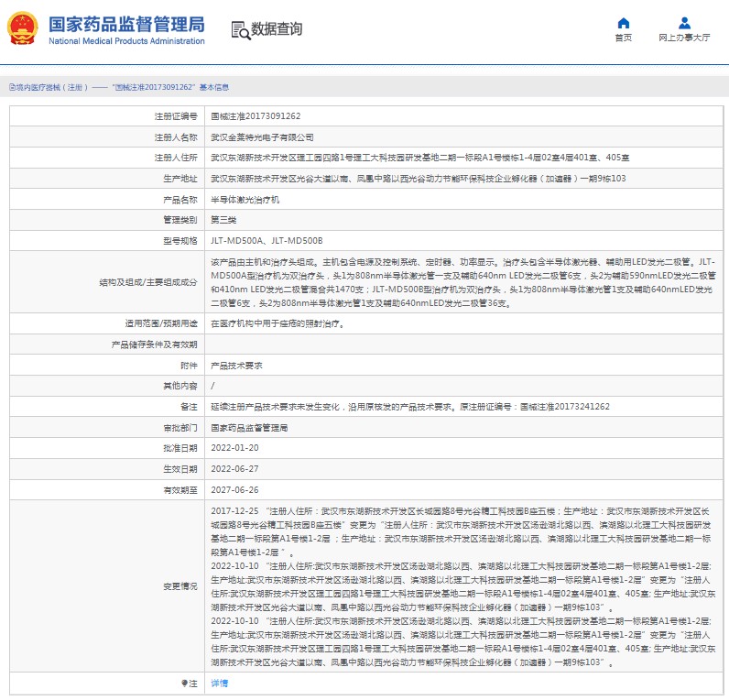Click the 注册人住所 address value
Viewport: 729px width, 700px height.
coord(419,158)
